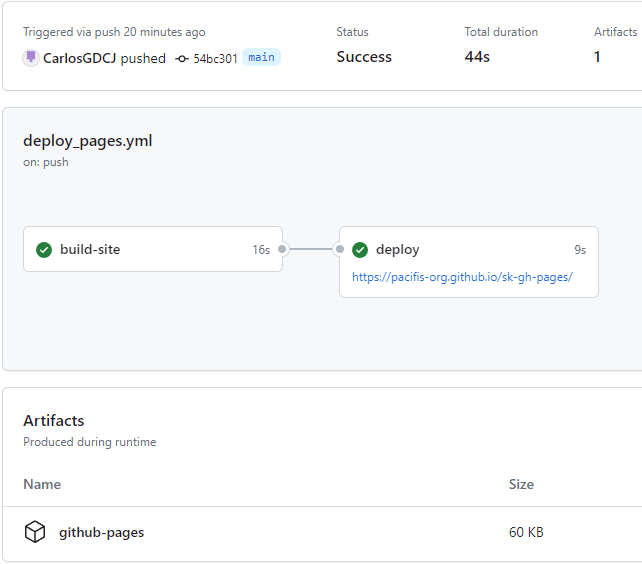
Task: Download the github-pages artifact
Action: [102, 532]
